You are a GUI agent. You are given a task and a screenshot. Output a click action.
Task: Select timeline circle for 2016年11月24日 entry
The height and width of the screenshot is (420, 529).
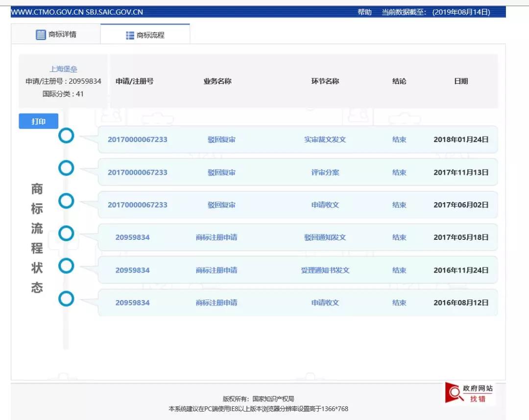click(66, 266)
